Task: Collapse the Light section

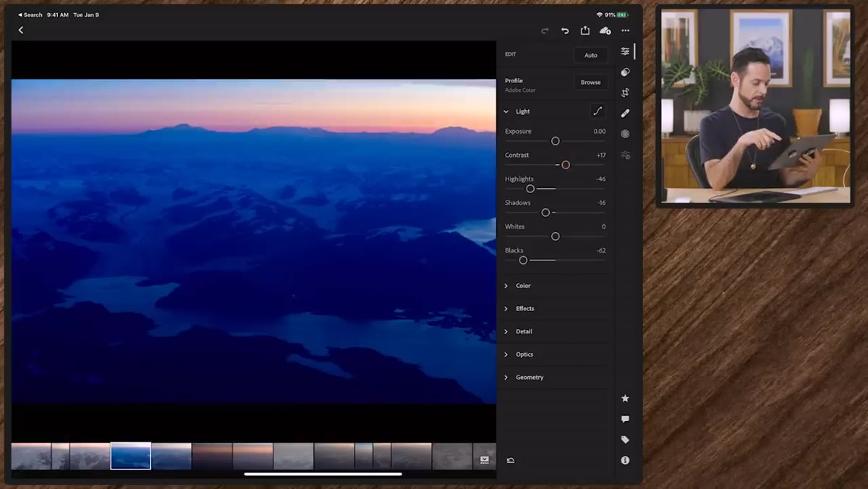Action: point(506,111)
